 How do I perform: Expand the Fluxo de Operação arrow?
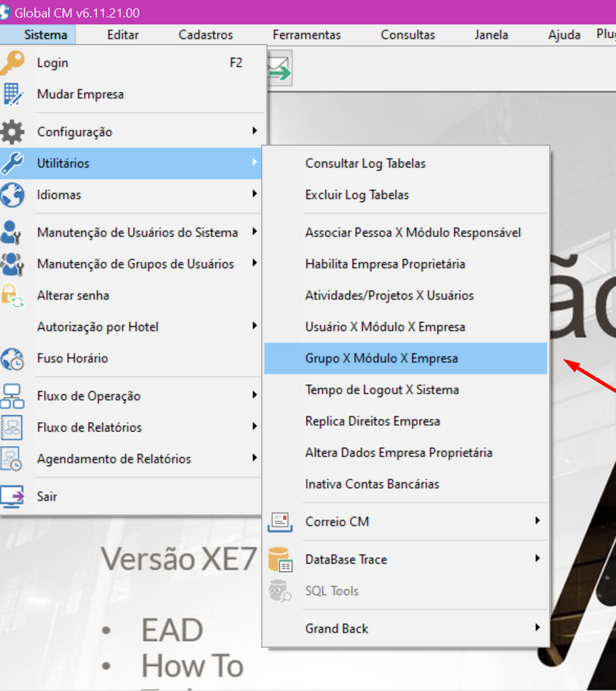click(x=254, y=395)
